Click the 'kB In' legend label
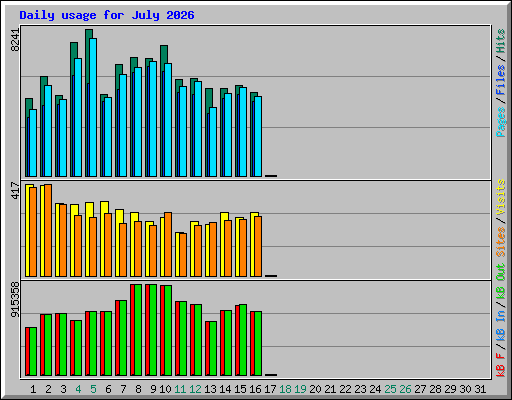The height and width of the screenshot is (400, 512). pyautogui.click(x=501, y=327)
